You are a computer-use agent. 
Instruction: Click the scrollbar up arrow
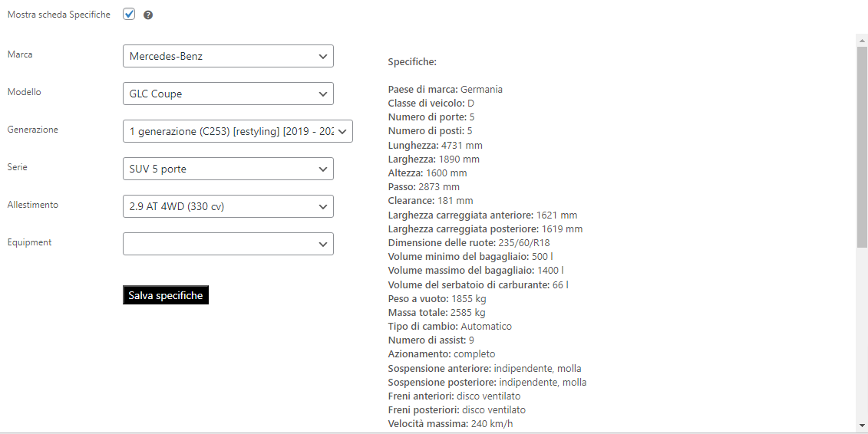(862, 41)
